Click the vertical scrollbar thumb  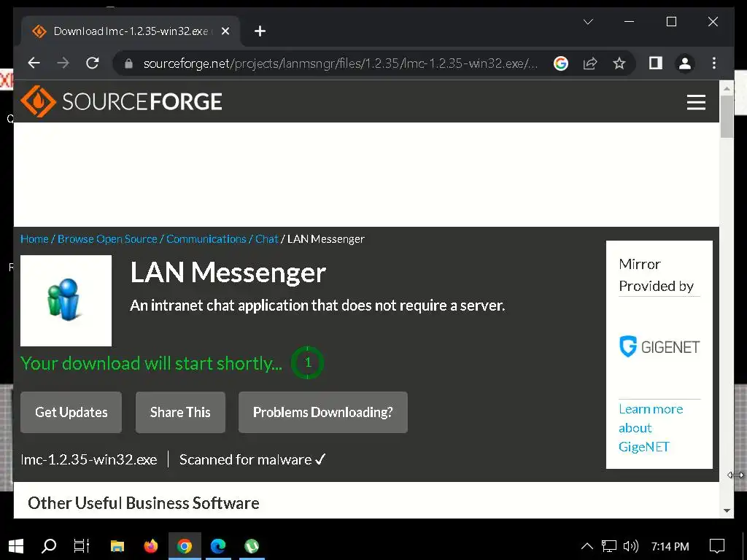pyautogui.click(x=727, y=117)
